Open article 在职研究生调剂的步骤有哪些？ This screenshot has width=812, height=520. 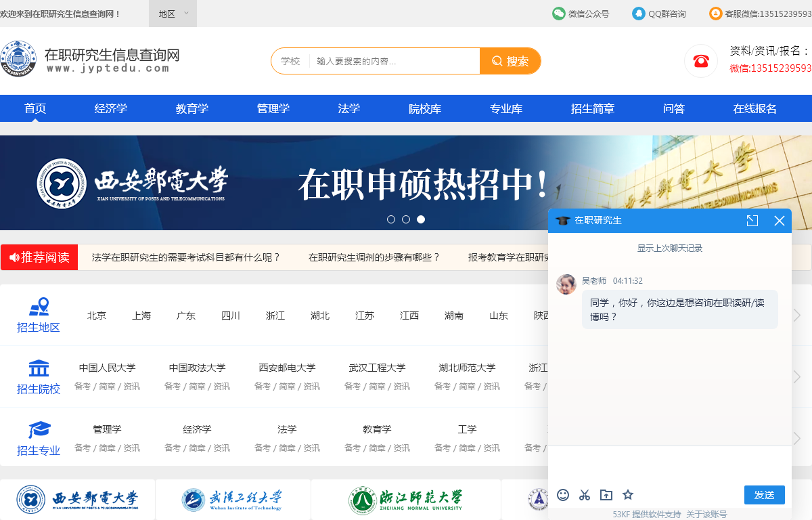(x=374, y=257)
